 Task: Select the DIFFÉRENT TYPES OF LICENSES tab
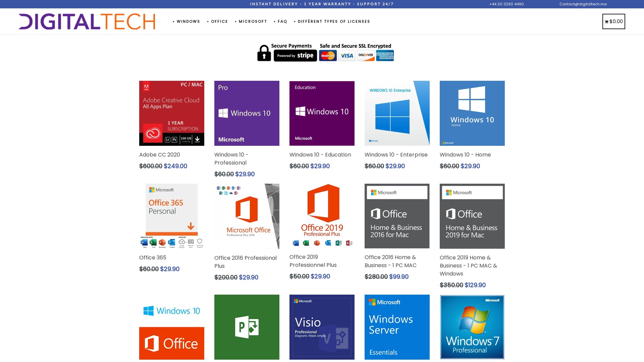[333, 21]
